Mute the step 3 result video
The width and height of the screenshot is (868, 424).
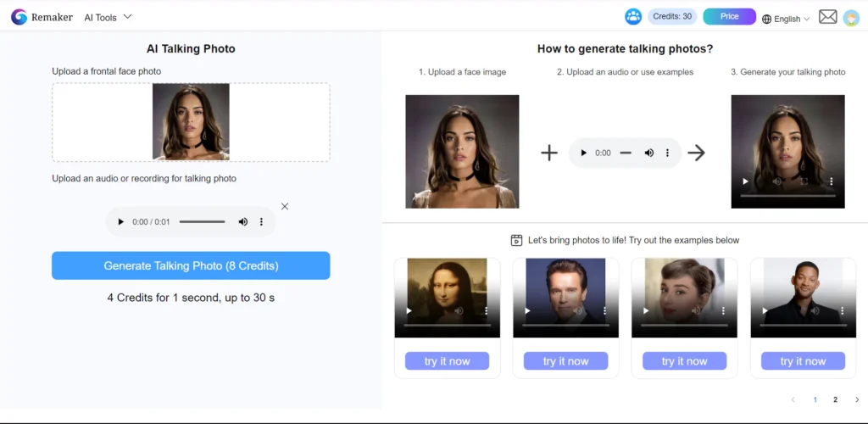[776, 181]
